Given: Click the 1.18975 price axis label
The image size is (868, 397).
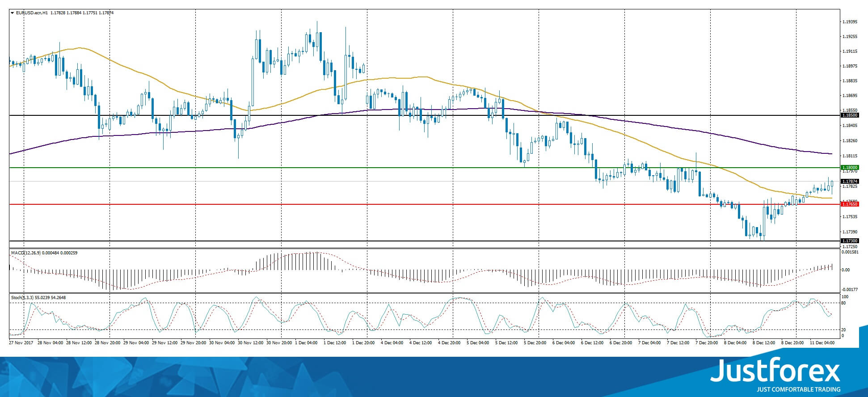Looking at the screenshot, I should click(850, 66).
